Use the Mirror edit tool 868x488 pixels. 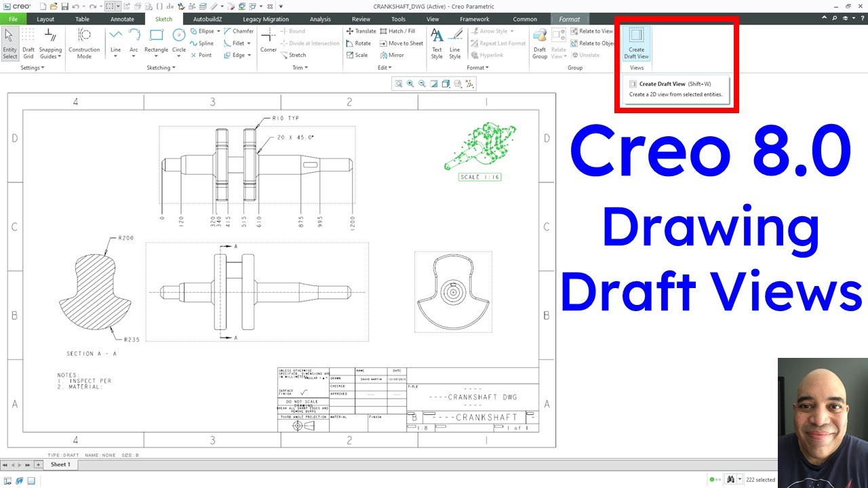coord(391,55)
